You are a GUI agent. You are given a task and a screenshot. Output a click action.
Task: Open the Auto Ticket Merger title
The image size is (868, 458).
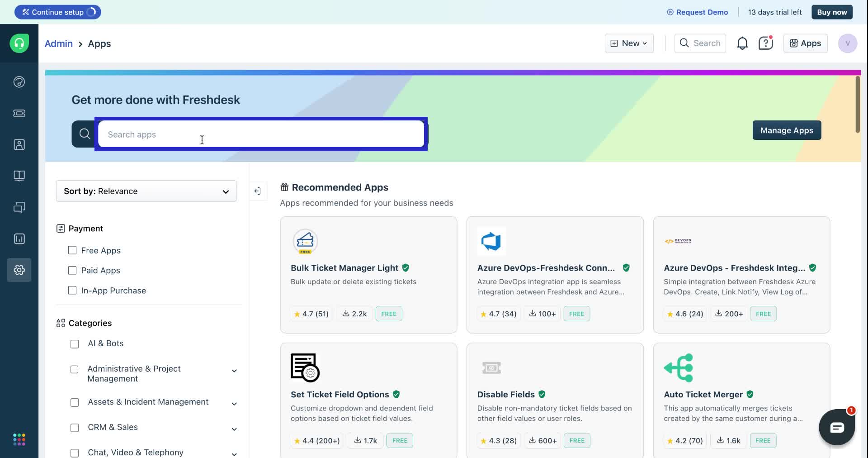[703, 394]
